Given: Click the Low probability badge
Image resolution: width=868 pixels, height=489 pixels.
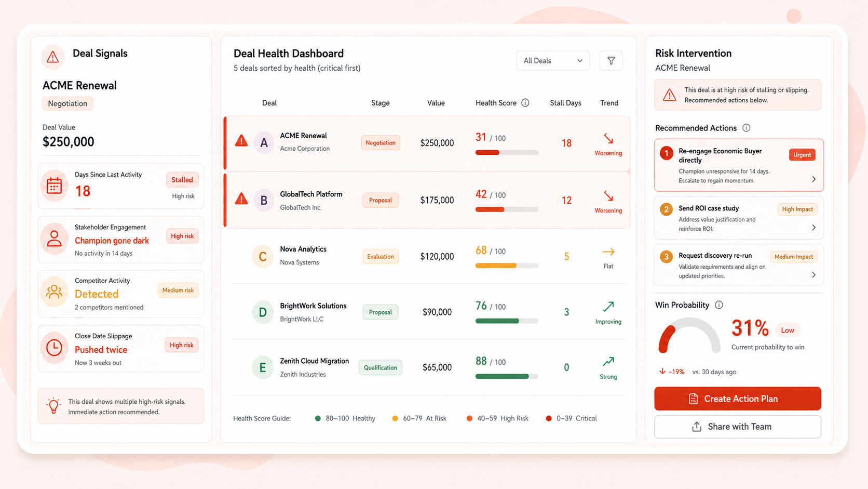Looking at the screenshot, I should (788, 330).
